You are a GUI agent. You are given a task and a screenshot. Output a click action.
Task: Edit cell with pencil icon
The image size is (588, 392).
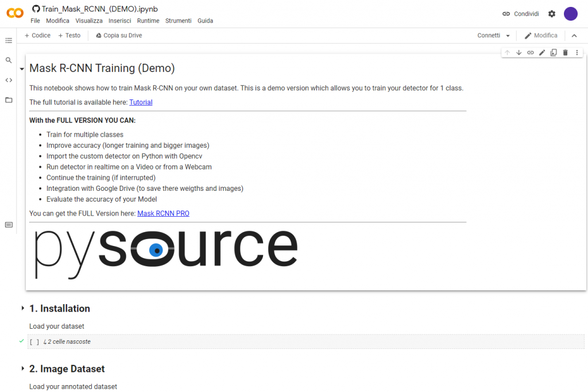[542, 52]
